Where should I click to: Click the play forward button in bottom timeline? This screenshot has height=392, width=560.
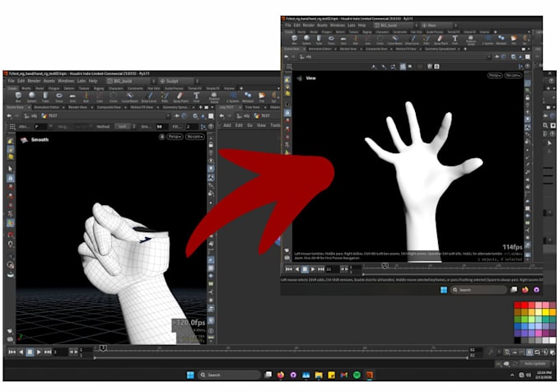point(39,352)
